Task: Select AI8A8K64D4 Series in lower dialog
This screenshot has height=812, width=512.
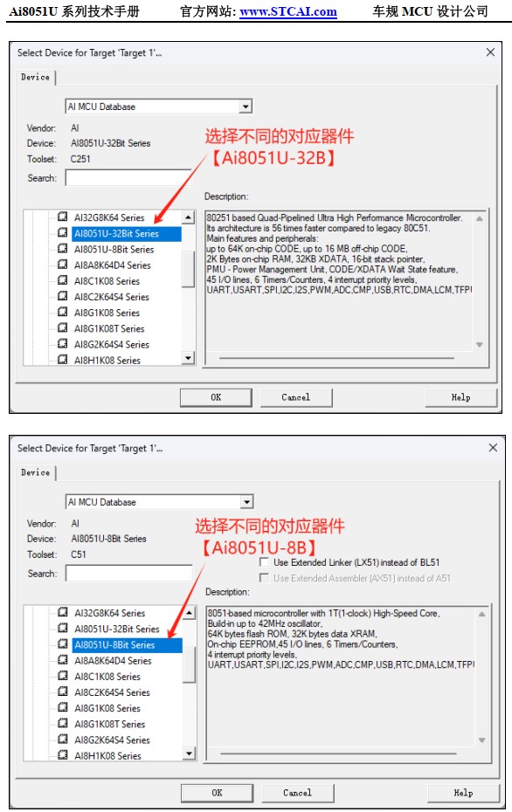Action: coord(113,661)
